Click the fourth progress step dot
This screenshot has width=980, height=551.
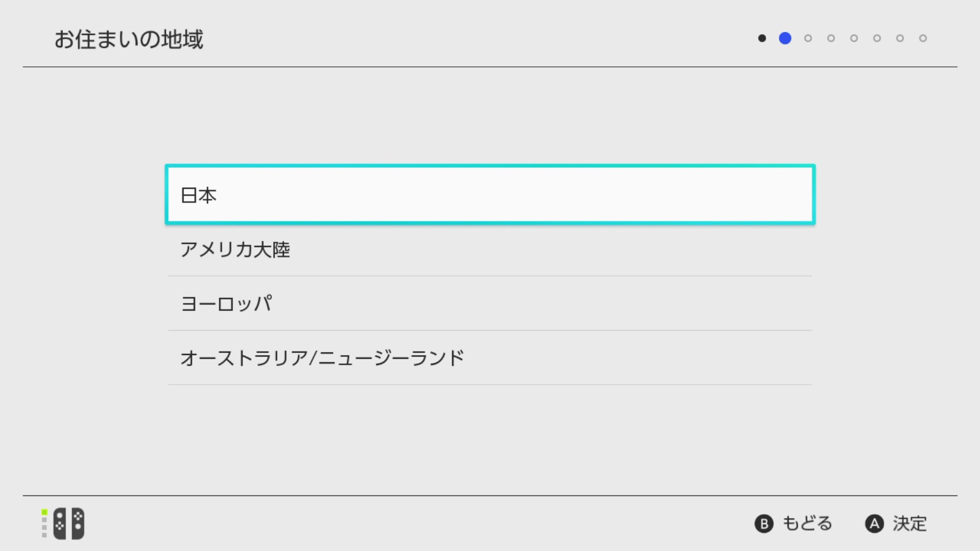(x=831, y=38)
